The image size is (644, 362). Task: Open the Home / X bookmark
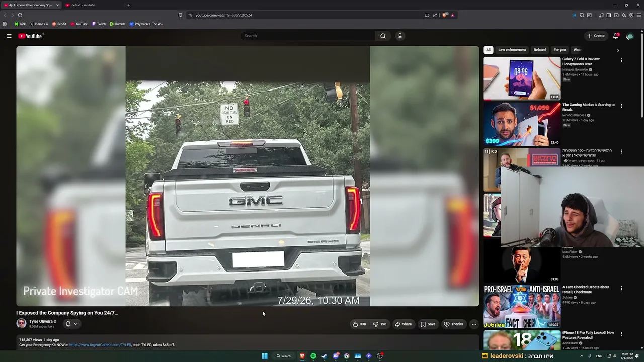pos(39,24)
